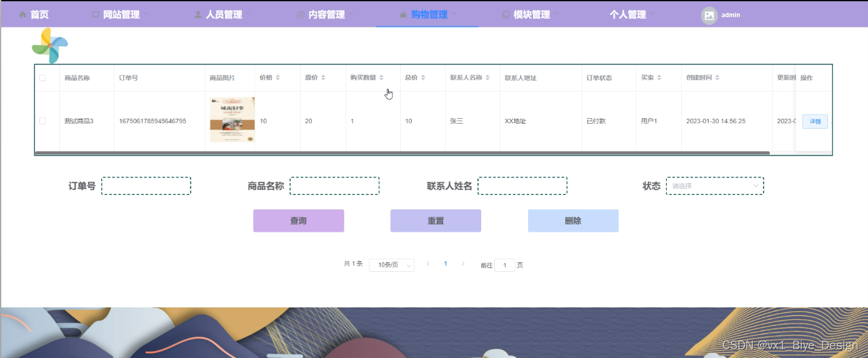Viewport: 868px width, 358px height.
Task: Click the colorful pinwheel logo
Action: click(x=49, y=46)
